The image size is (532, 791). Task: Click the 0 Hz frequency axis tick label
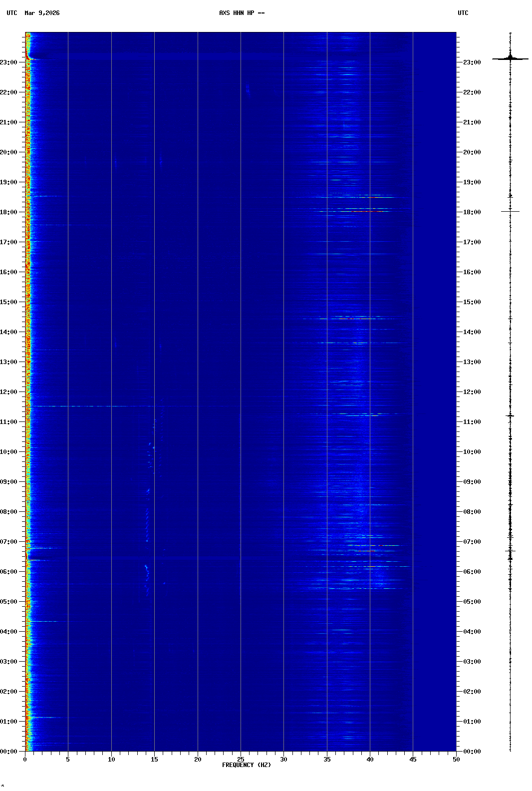pos(25,760)
